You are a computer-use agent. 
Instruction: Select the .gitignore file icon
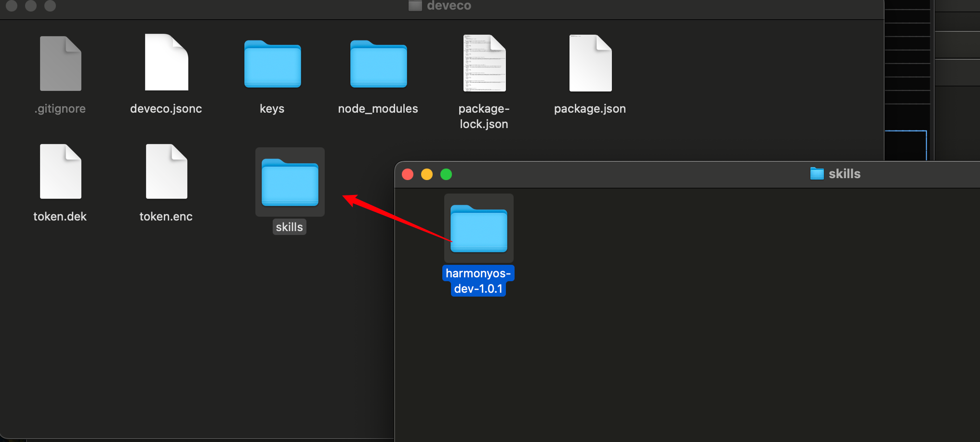(61, 64)
